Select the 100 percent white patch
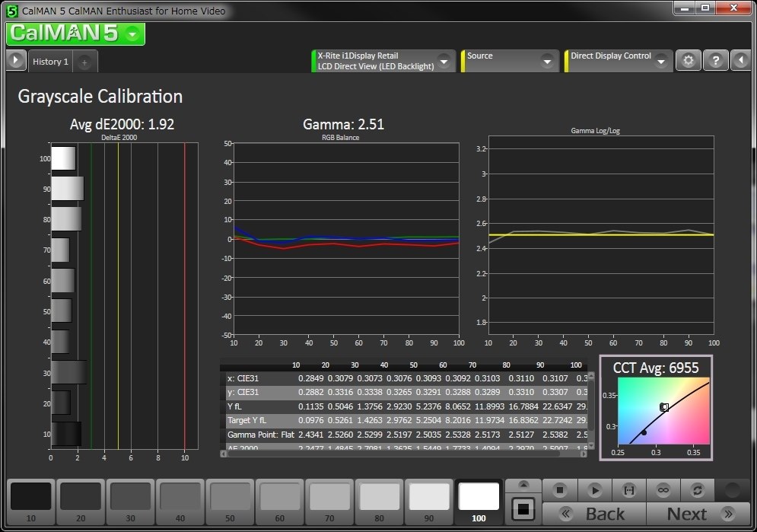 479,501
